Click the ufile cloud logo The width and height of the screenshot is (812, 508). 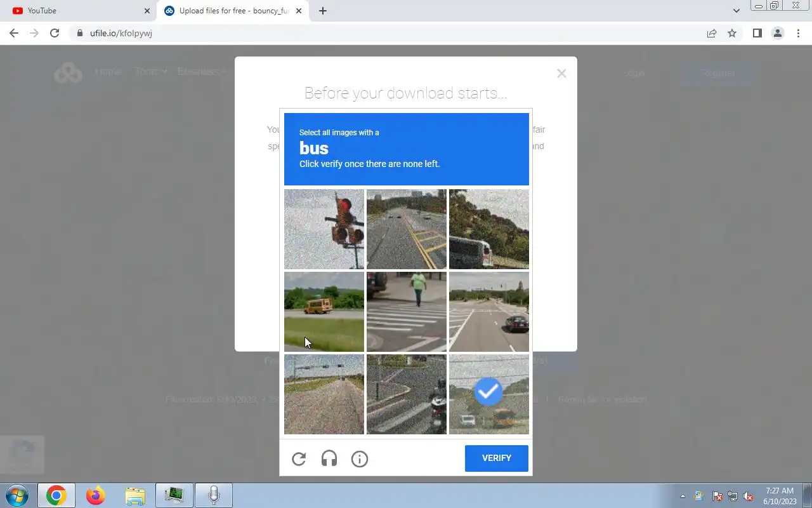[x=68, y=73]
